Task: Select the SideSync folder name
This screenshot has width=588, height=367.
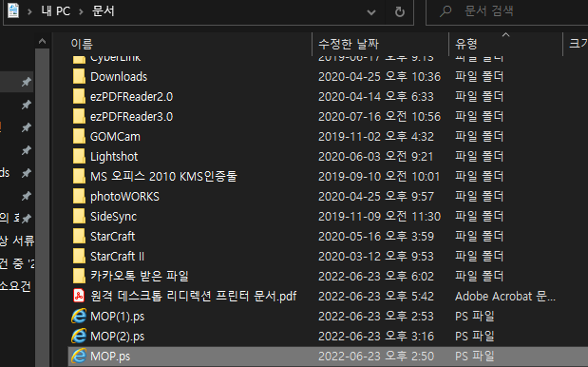Action: (x=114, y=216)
